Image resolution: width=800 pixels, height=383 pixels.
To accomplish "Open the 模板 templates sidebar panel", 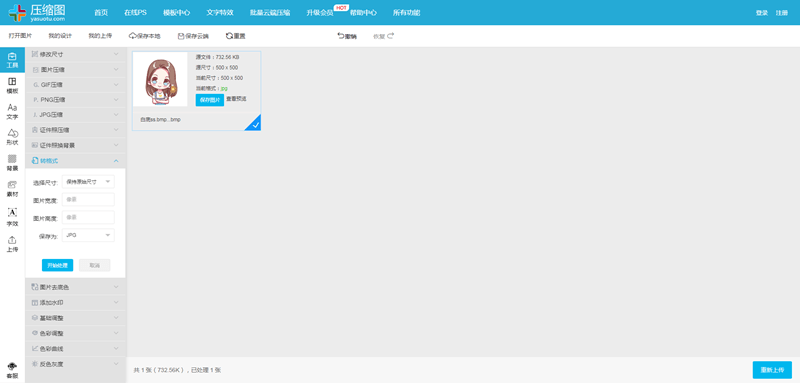I will pos(12,86).
